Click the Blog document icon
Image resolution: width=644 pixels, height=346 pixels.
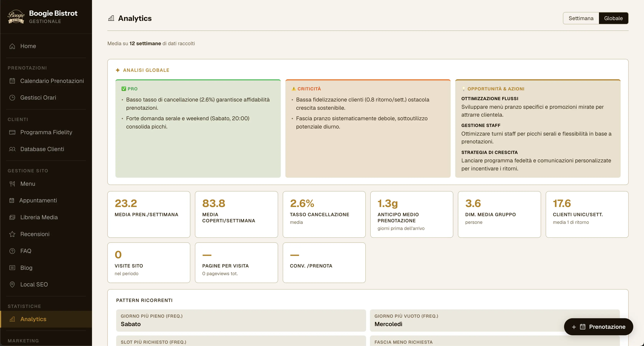click(12, 267)
